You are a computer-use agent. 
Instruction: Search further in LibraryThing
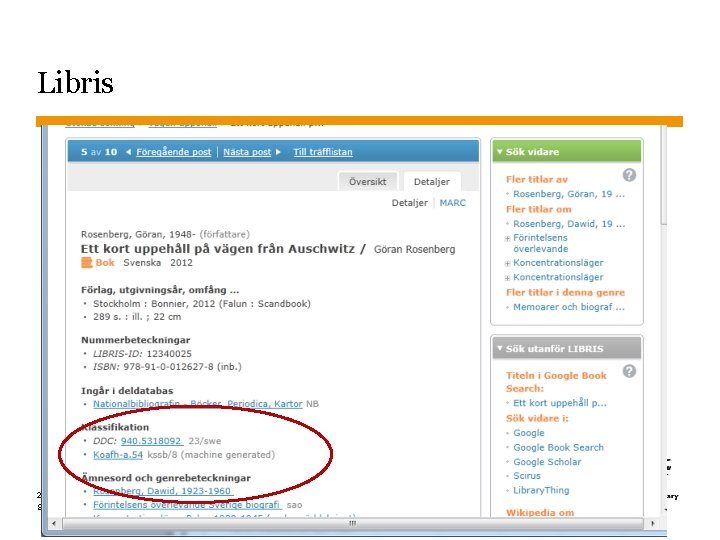(541, 490)
